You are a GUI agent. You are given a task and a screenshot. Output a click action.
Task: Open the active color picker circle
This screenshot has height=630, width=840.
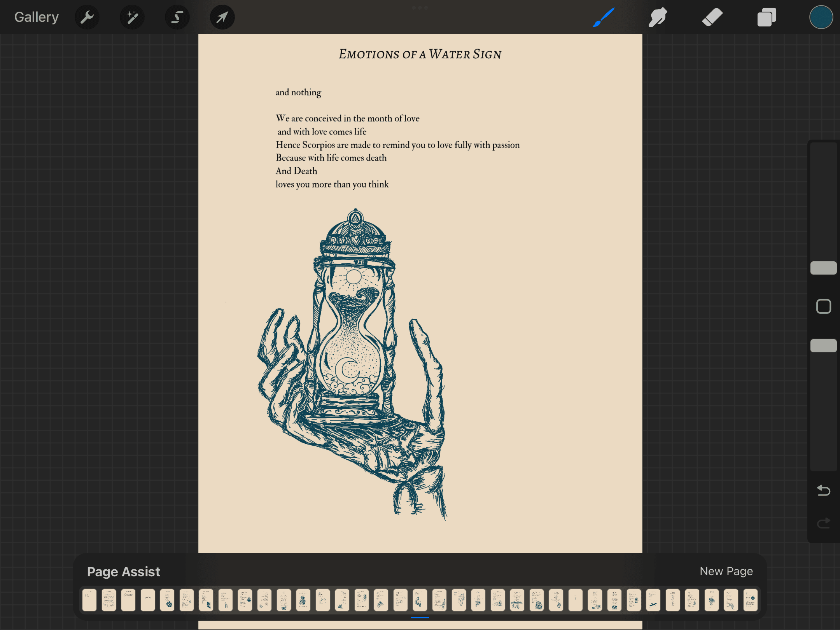tap(821, 17)
